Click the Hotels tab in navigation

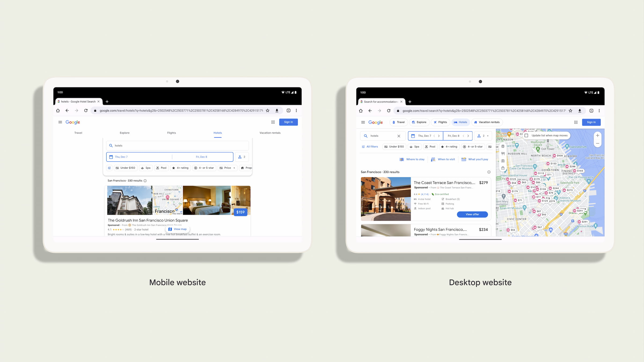217,133
